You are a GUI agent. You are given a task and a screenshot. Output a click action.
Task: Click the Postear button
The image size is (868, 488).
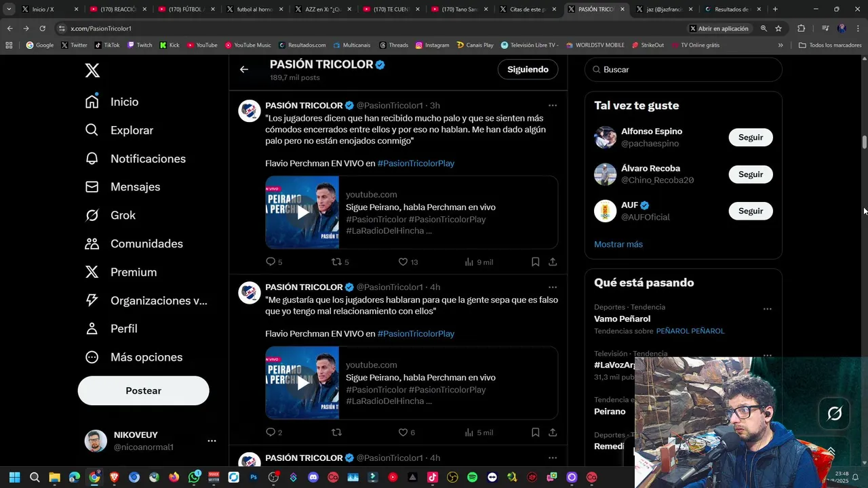coord(143,390)
